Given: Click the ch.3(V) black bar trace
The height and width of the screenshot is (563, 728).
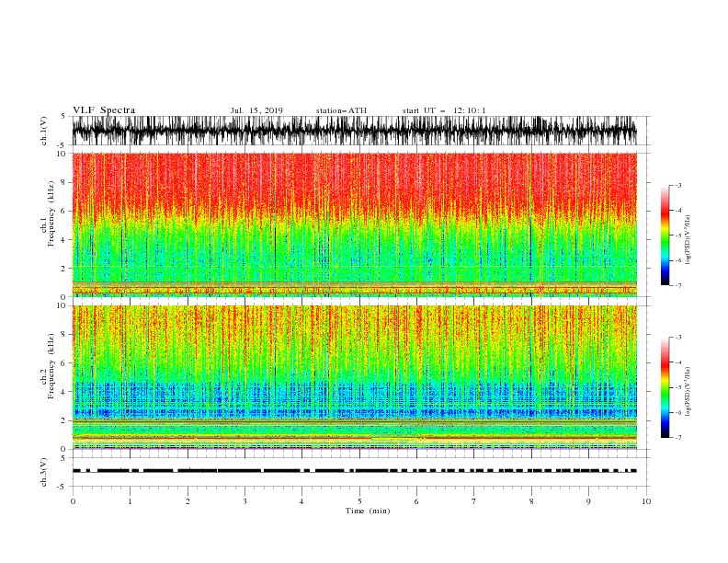Looking at the screenshot, I should [354, 471].
